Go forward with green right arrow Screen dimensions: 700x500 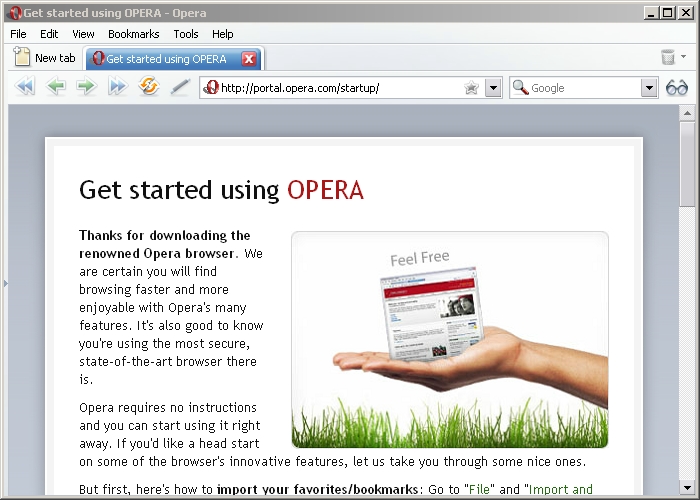(87, 86)
